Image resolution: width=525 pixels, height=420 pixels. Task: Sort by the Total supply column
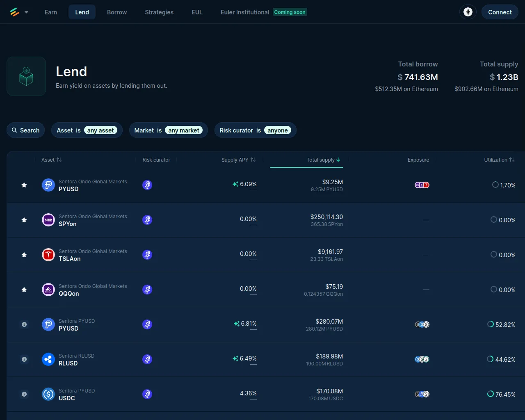coord(324,160)
